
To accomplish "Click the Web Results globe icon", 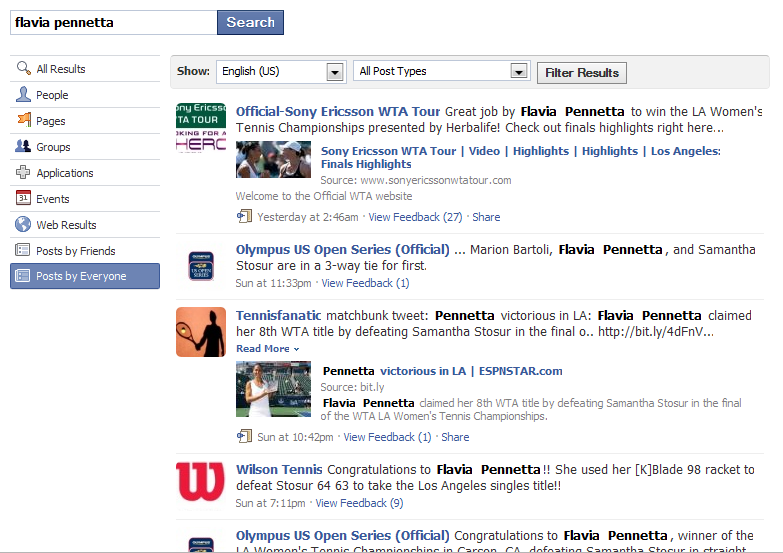I will [x=23, y=224].
